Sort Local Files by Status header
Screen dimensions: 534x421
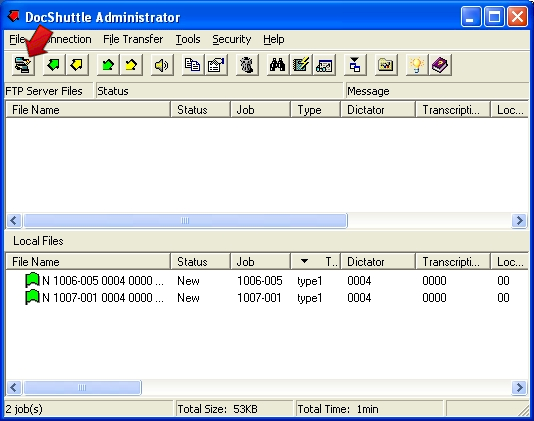(x=201, y=262)
